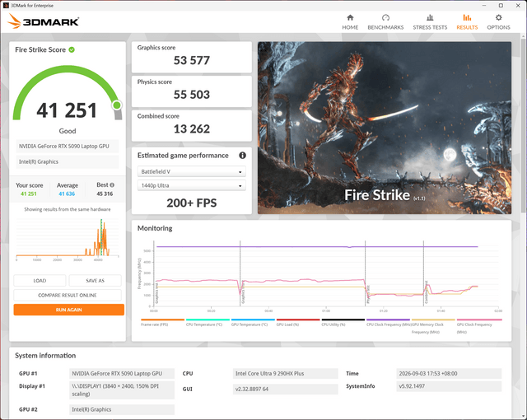The width and height of the screenshot is (527, 420).
Task: Toggle CPU Temperature legend swatch
Action: tap(208, 320)
